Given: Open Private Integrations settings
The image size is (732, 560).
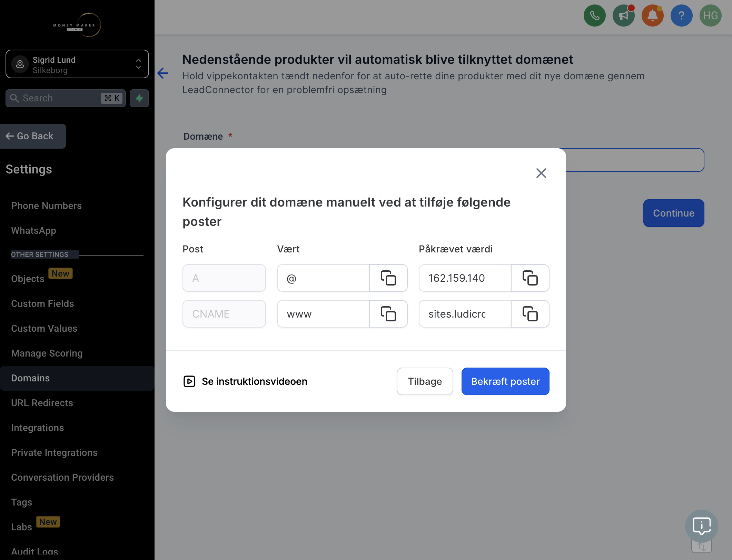Looking at the screenshot, I should coord(54,452).
